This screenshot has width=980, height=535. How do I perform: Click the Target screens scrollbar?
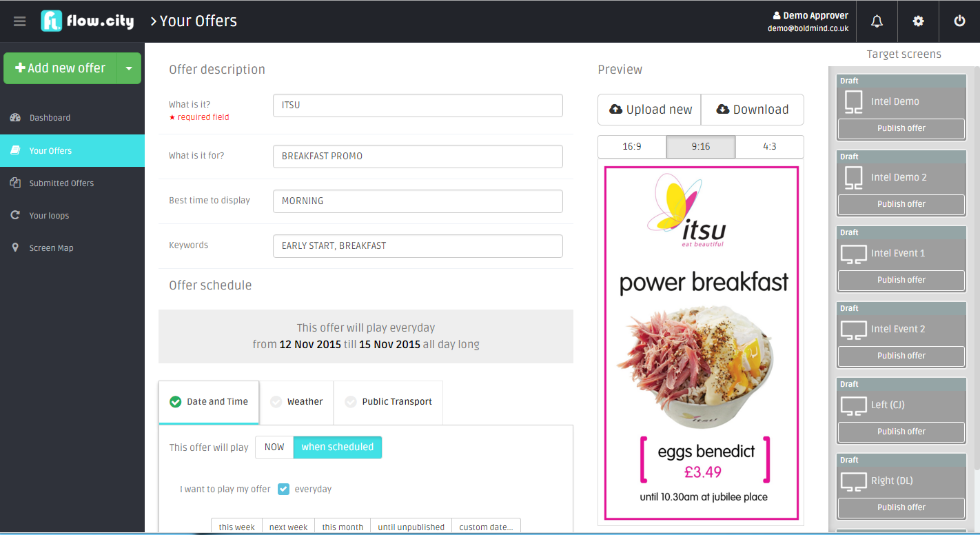coord(977,269)
